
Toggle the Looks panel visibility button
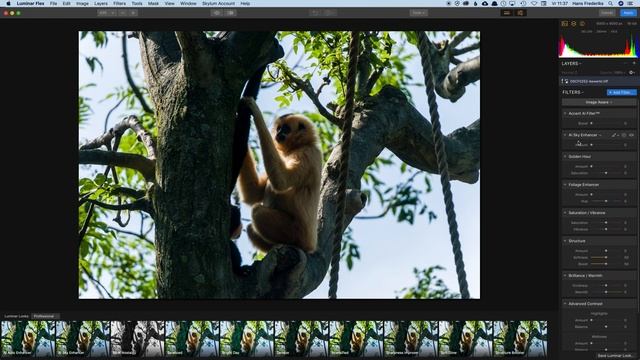pyautogui.click(x=507, y=13)
